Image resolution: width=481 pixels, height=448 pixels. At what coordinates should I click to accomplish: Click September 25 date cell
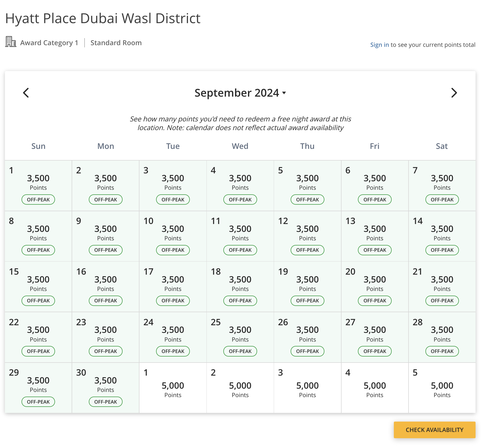(240, 337)
